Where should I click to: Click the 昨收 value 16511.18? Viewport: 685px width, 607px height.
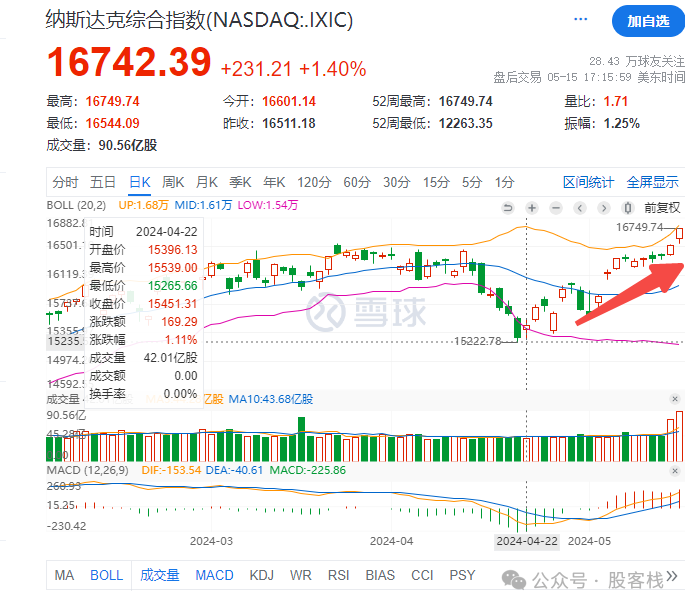[289, 123]
